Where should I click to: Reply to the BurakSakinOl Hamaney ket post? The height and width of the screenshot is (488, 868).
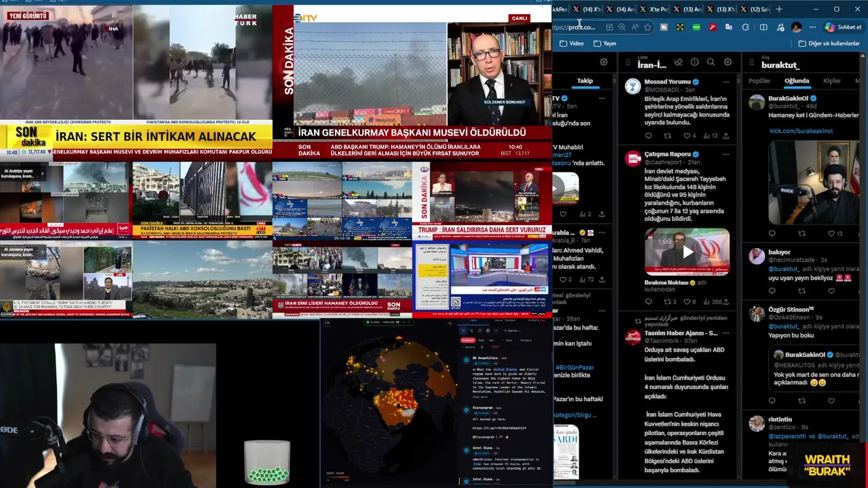[772, 234]
